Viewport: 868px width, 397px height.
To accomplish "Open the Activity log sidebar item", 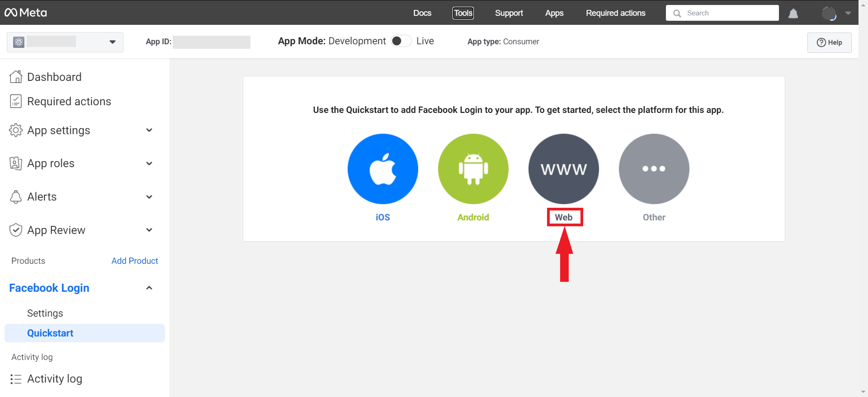I will [x=55, y=379].
